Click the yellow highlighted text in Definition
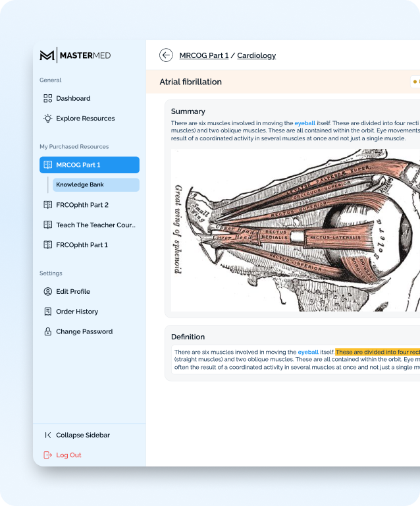The height and width of the screenshot is (506, 420). (377, 352)
